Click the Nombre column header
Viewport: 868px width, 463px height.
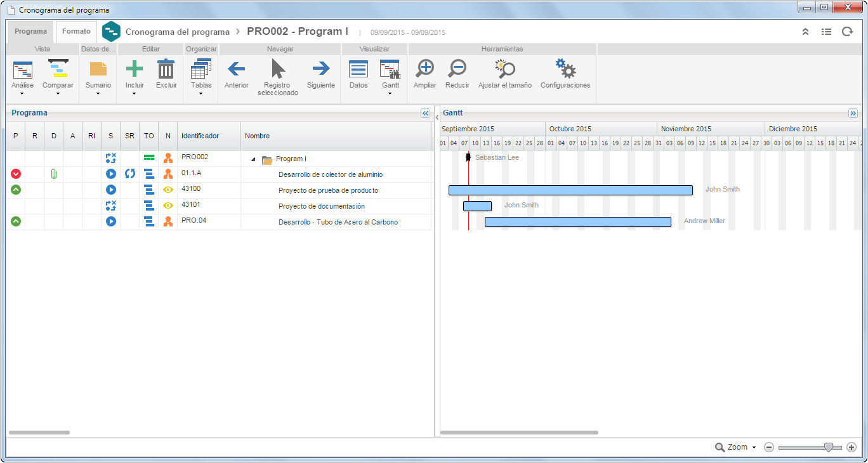(336, 136)
